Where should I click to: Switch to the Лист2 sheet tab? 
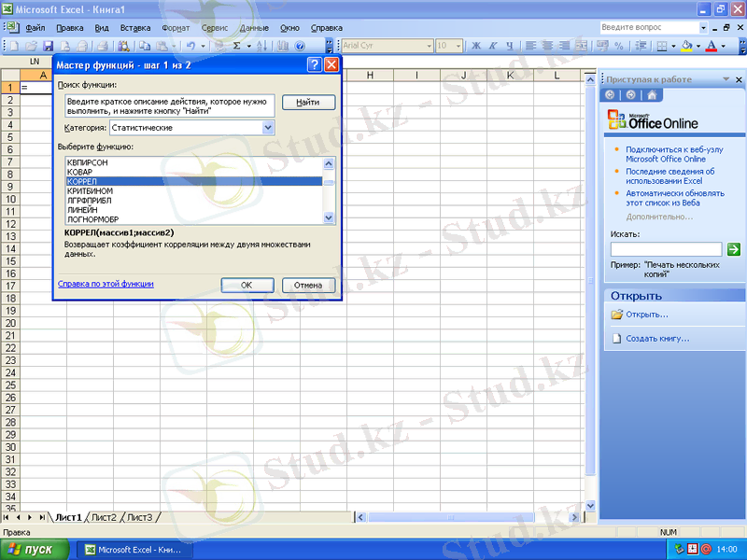(104, 517)
